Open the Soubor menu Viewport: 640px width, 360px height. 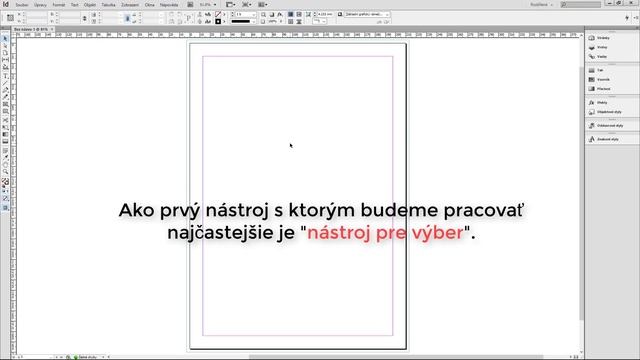tap(22, 5)
